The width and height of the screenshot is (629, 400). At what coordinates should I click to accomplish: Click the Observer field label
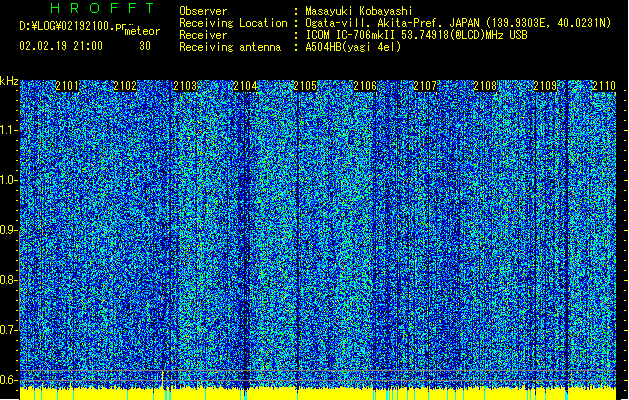203,11
